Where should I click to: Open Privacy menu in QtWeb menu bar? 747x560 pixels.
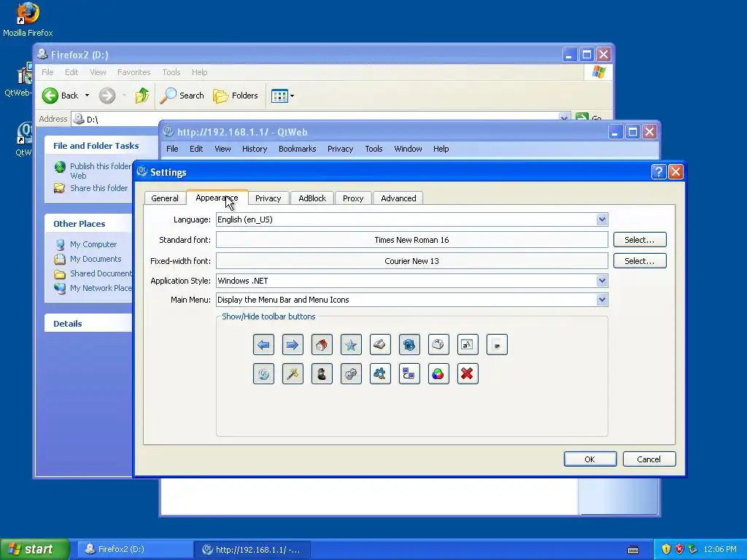340,149
